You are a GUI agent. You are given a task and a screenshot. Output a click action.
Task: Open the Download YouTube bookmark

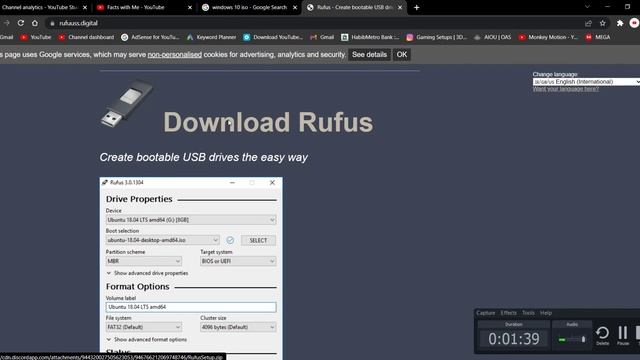tap(273, 37)
